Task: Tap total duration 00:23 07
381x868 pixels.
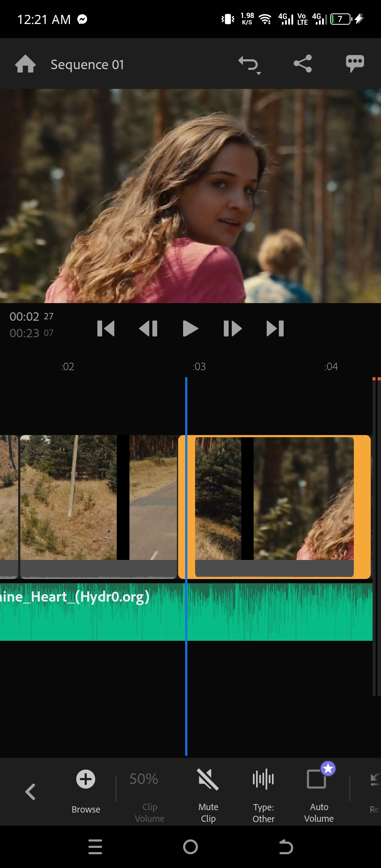Action: [31, 333]
